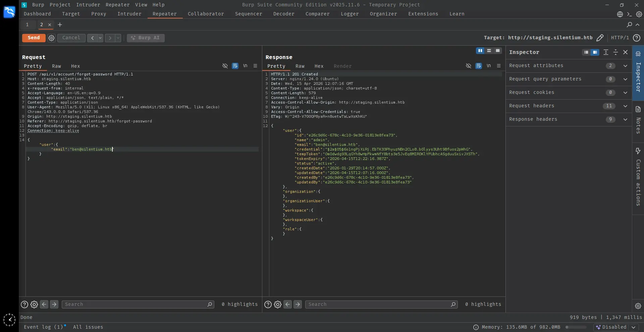Open the Intruder menu in the menu bar
The image size is (644, 332).
pyautogui.click(x=88, y=5)
